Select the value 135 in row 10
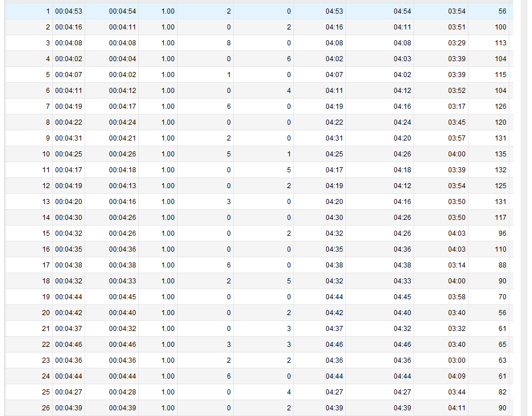Viewport: 532px width, 416px height. tap(500, 154)
